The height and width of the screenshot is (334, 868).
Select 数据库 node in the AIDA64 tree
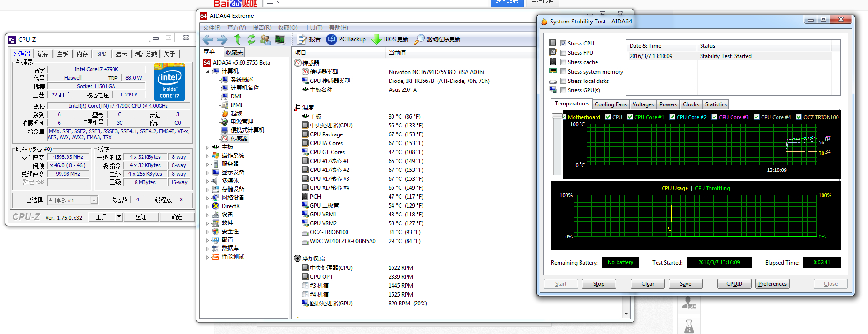point(226,248)
